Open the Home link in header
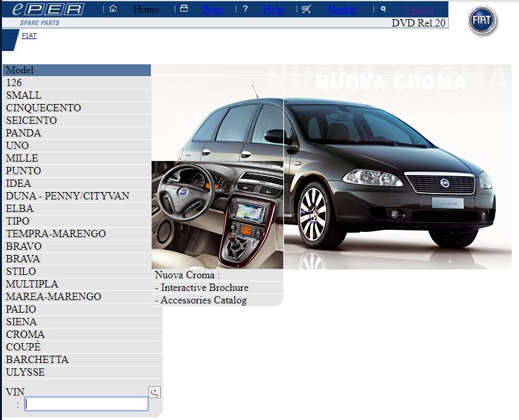This screenshot has width=519, height=420. [146, 9]
